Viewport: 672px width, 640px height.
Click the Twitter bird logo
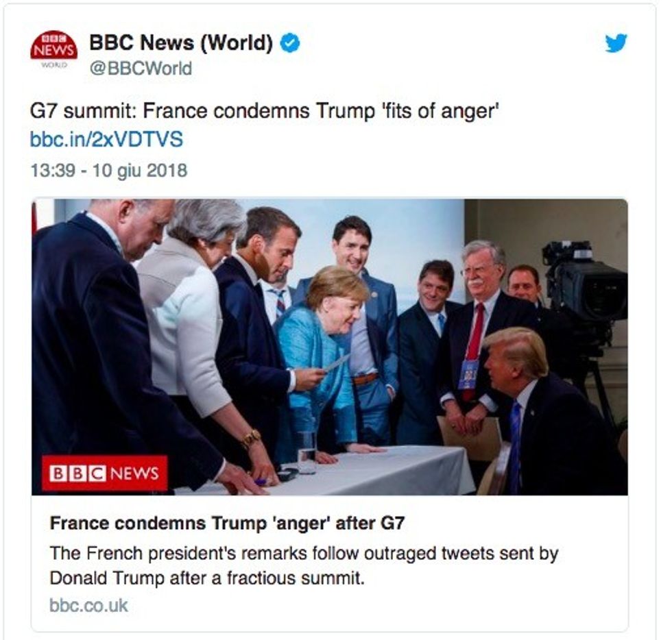click(x=616, y=43)
